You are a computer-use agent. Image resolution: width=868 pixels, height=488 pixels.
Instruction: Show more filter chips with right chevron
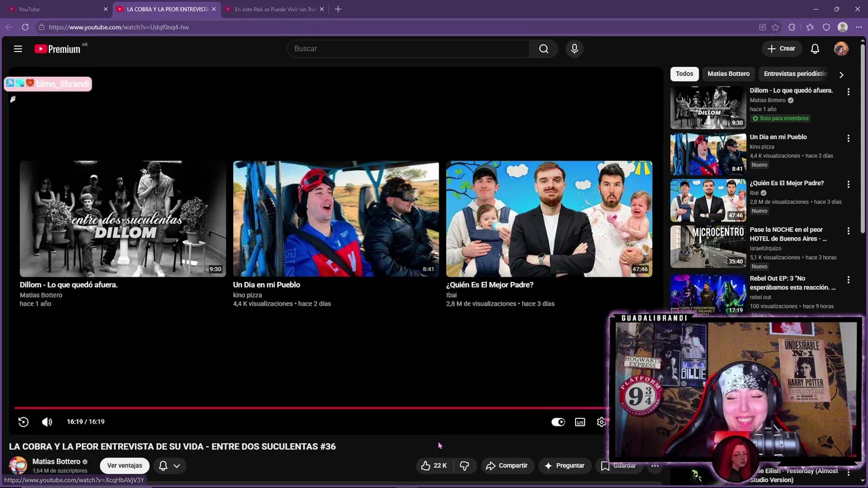click(x=841, y=75)
